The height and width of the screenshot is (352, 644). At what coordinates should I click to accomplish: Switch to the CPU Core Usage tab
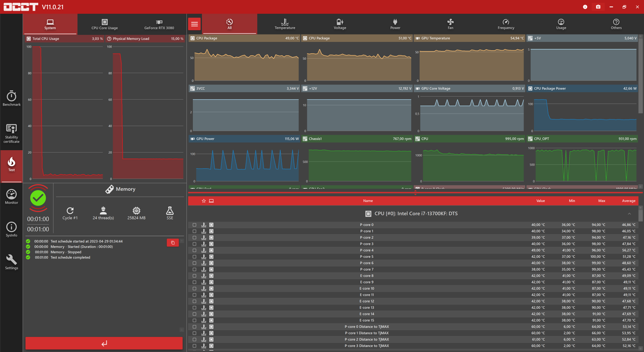(105, 24)
